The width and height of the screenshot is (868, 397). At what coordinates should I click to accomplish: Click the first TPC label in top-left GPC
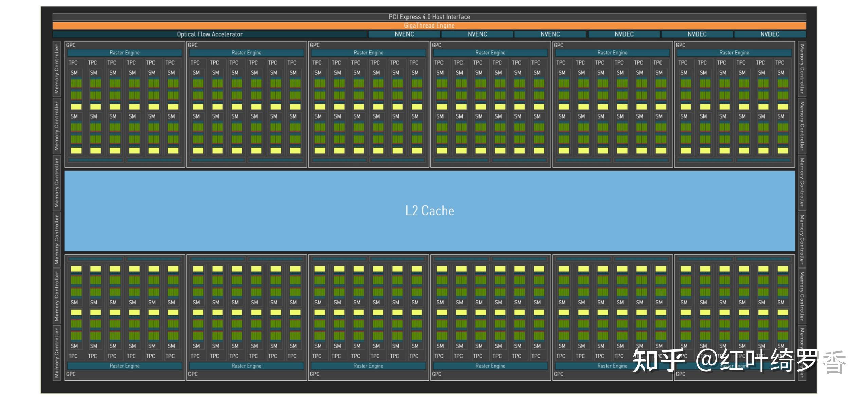pyautogui.click(x=73, y=62)
